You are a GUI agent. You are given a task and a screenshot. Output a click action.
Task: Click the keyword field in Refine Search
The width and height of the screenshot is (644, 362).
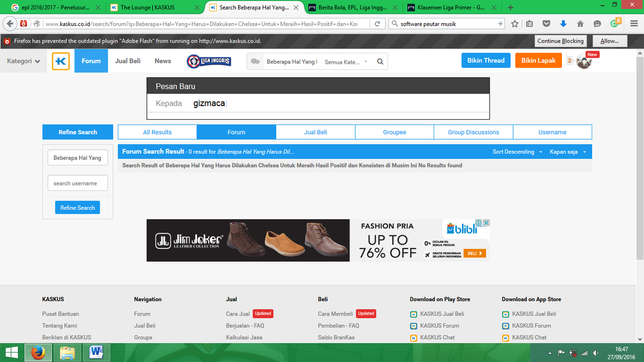(x=77, y=157)
